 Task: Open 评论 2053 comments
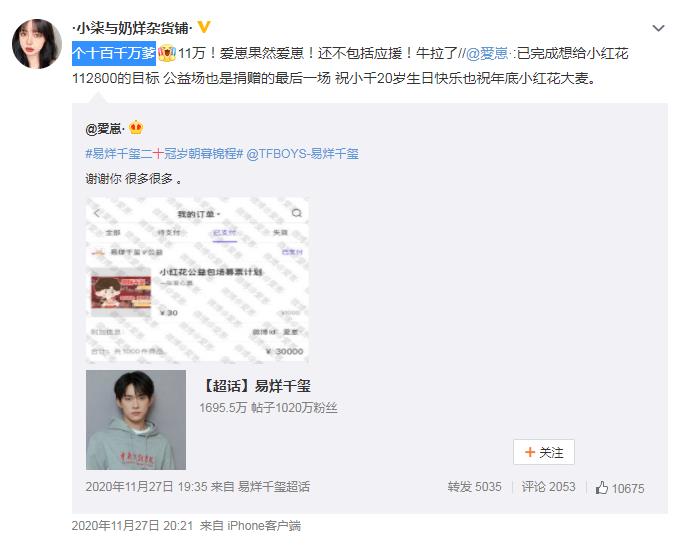548,487
